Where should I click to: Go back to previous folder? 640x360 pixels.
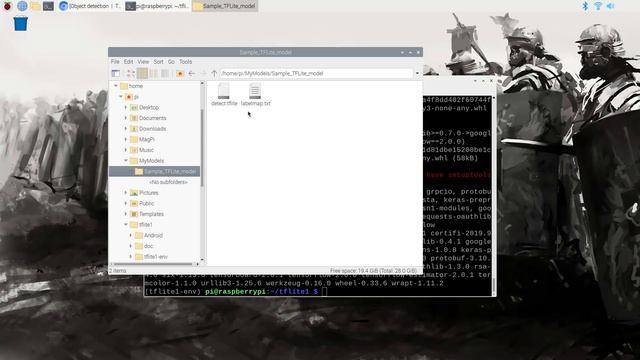click(191, 73)
